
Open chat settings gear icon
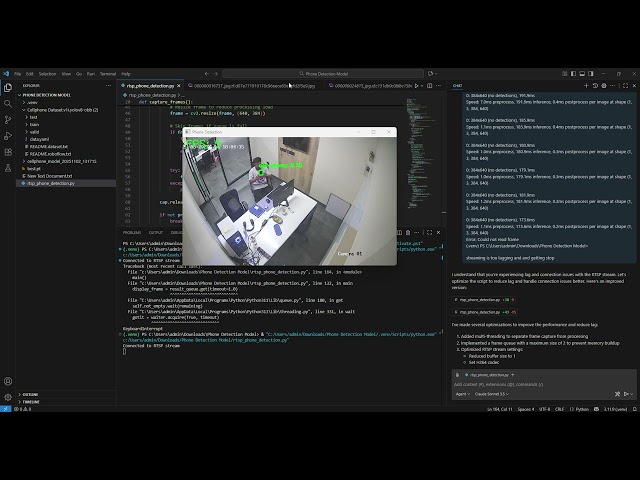[x=604, y=86]
